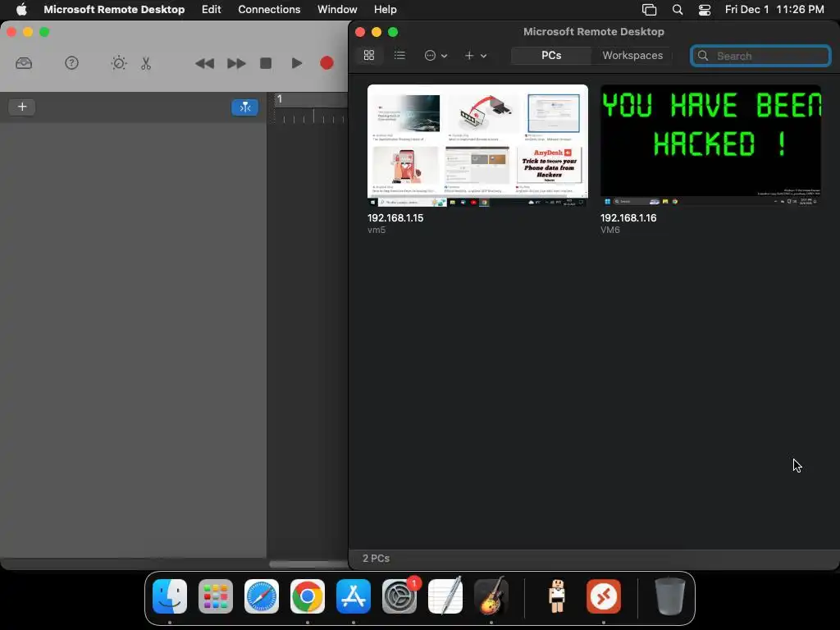Open TextEdit from the Dock
The image size is (840, 630).
click(445, 596)
